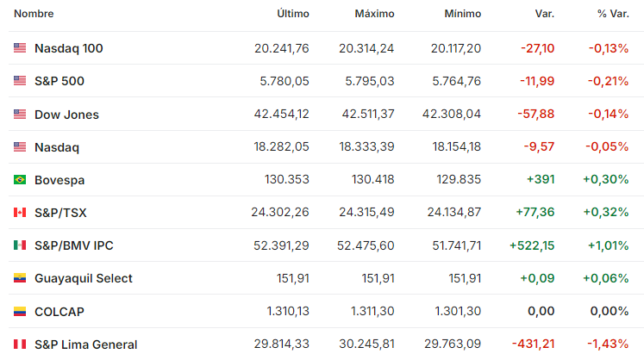Click the Canada flag beside S&P/TSX
644x360 pixels.
[x=20, y=213]
